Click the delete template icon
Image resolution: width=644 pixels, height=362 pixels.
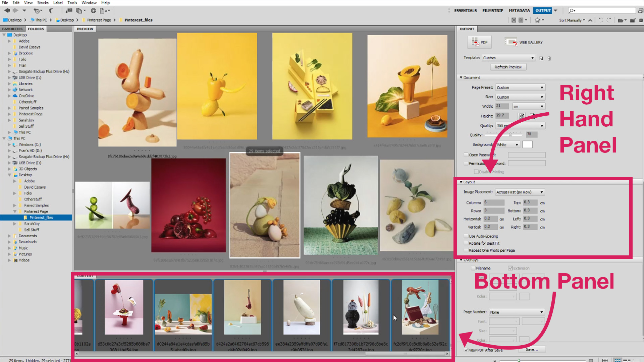pos(549,58)
